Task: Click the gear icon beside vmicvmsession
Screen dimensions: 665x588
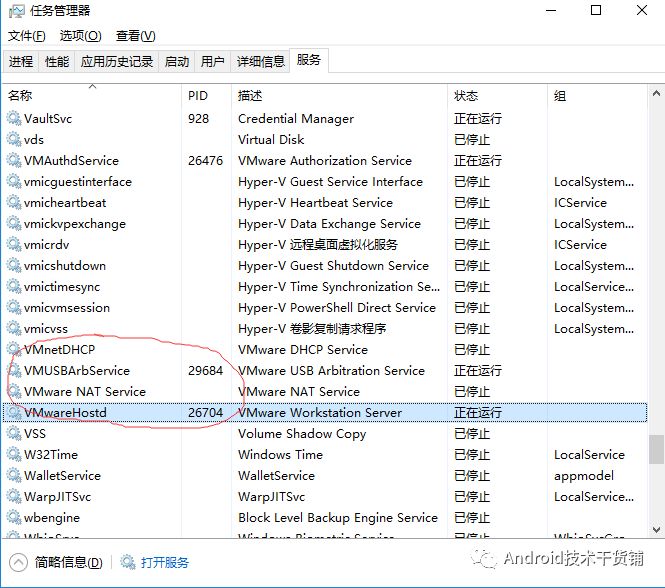Action: pos(14,307)
